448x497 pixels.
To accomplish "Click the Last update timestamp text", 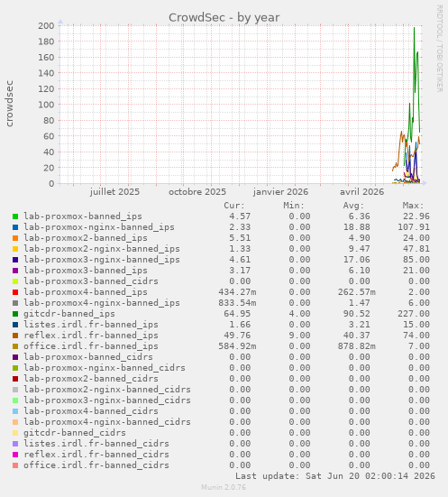I will [335, 476].
